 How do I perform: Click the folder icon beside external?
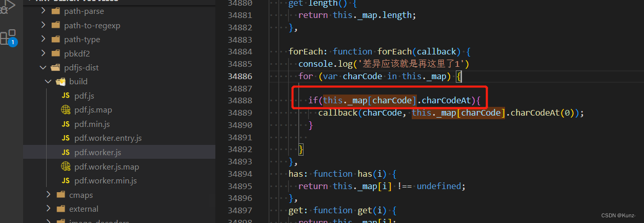tap(61, 209)
